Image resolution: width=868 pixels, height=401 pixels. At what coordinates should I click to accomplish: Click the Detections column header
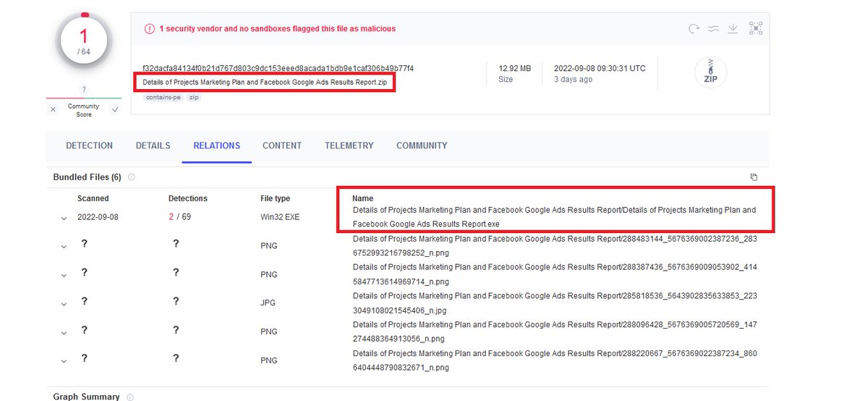188,198
